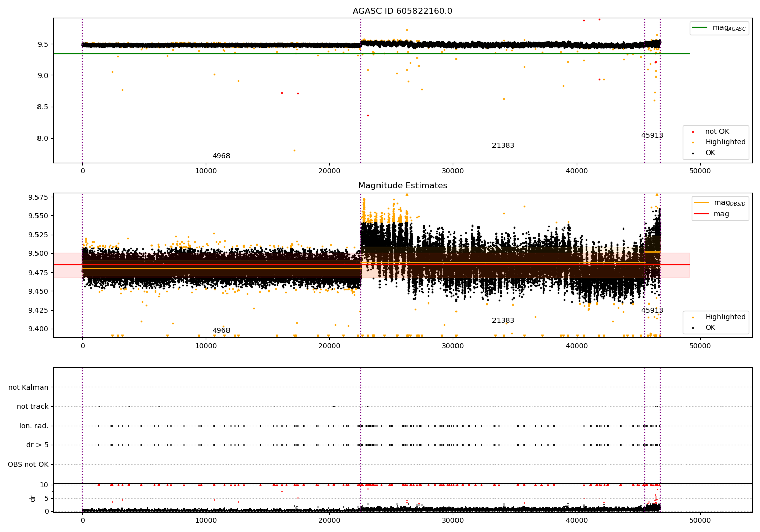
Task: Click the red "mag" legend entry
Action: click(x=711, y=214)
